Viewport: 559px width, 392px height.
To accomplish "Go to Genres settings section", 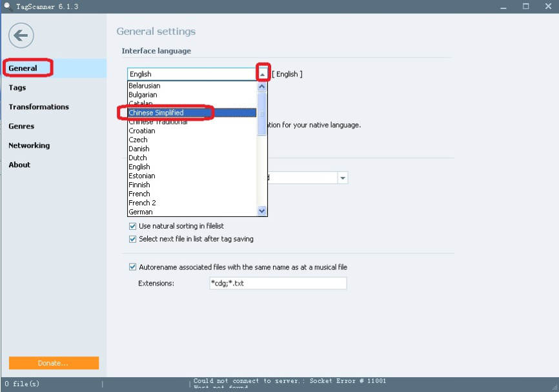I will (21, 127).
